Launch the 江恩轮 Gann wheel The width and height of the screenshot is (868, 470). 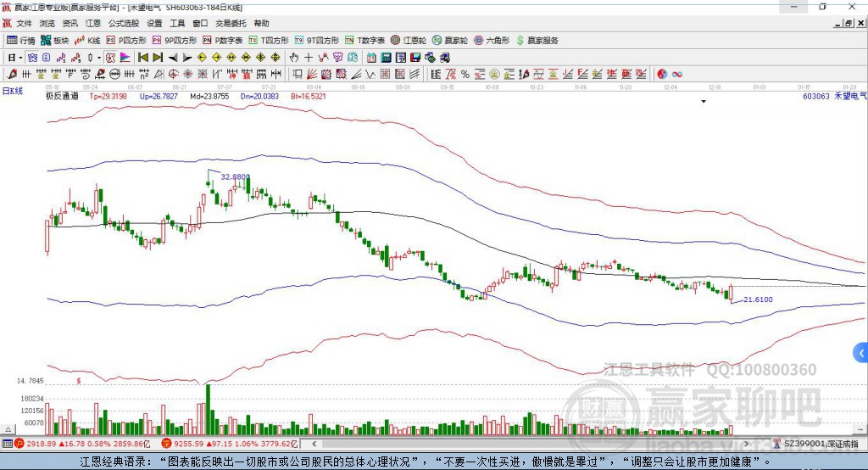[x=409, y=41]
